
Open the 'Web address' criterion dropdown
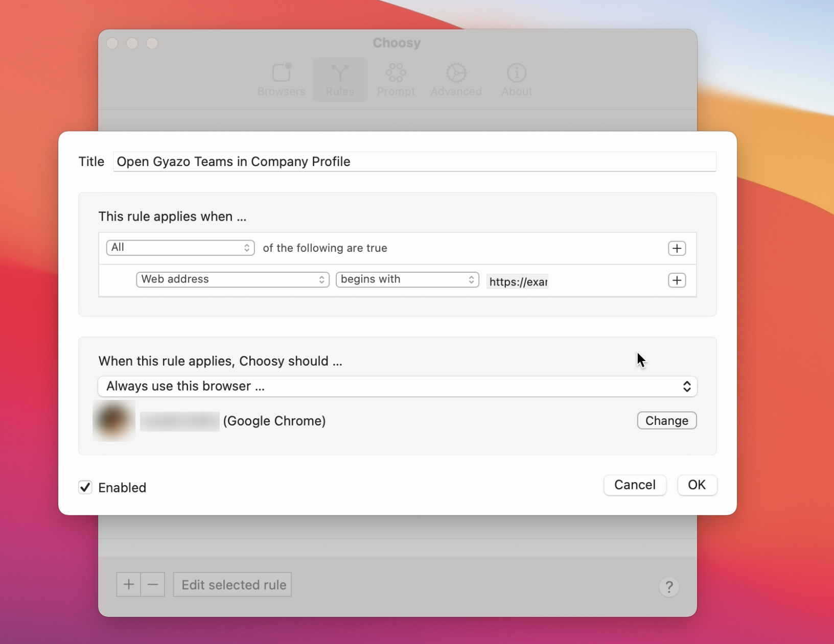pos(233,279)
